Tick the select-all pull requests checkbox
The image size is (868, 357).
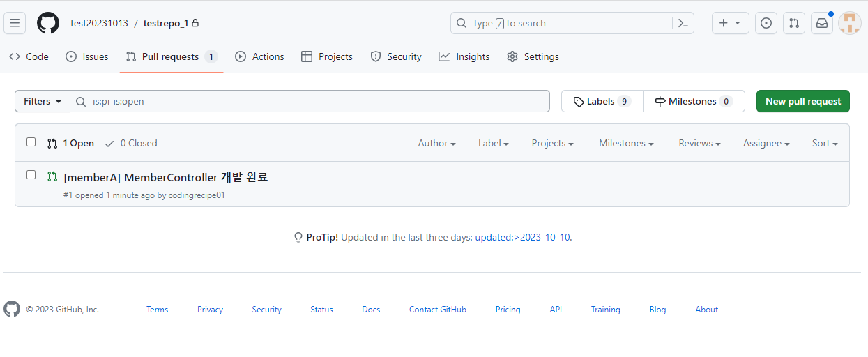coord(31,142)
